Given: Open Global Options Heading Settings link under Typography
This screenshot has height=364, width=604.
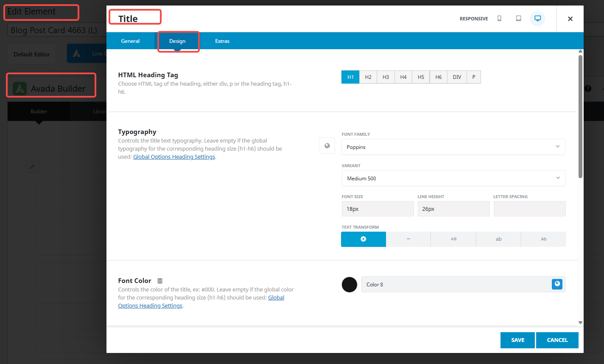Looking at the screenshot, I should 174,157.
